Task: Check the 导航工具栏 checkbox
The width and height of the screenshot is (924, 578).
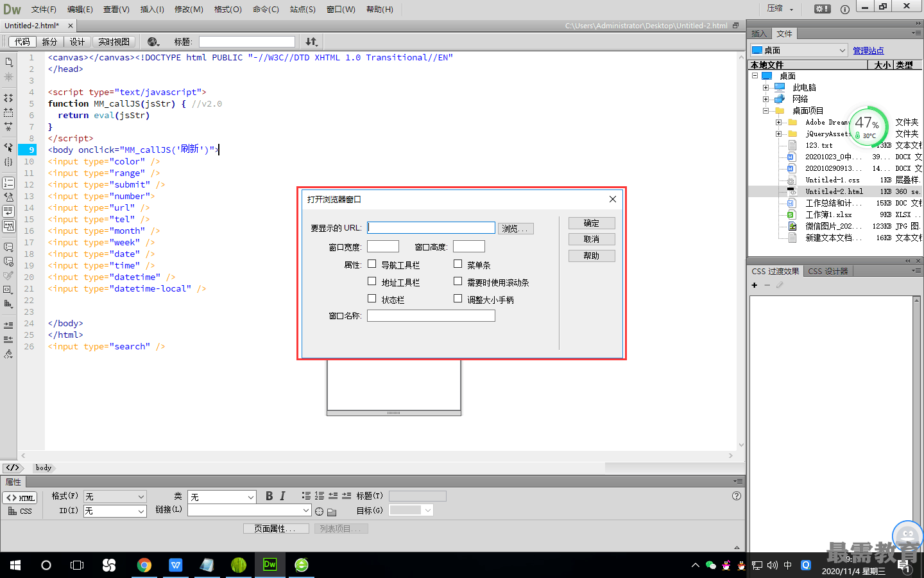Action: pyautogui.click(x=372, y=264)
